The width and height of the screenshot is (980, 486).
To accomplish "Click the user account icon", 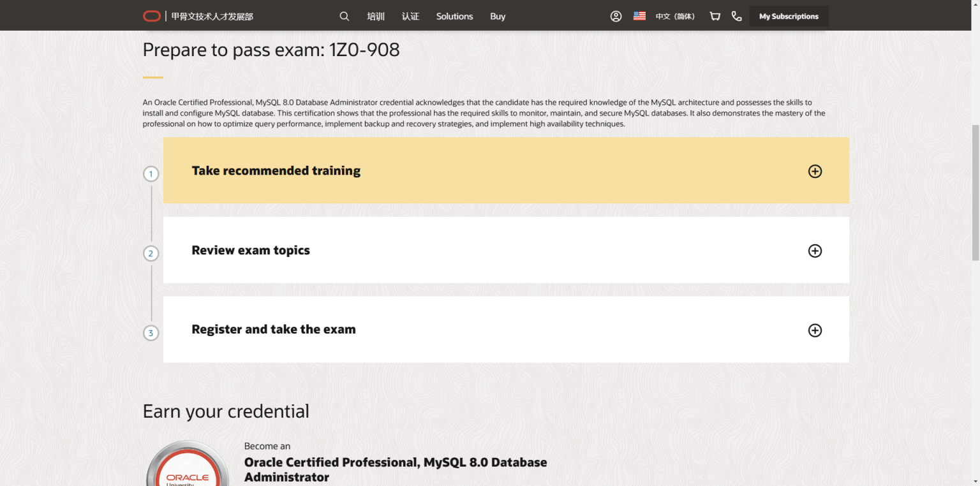I will pos(615,15).
